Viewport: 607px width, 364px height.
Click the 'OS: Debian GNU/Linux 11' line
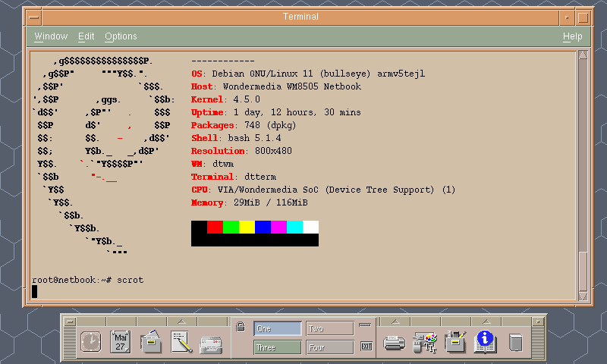tap(308, 74)
